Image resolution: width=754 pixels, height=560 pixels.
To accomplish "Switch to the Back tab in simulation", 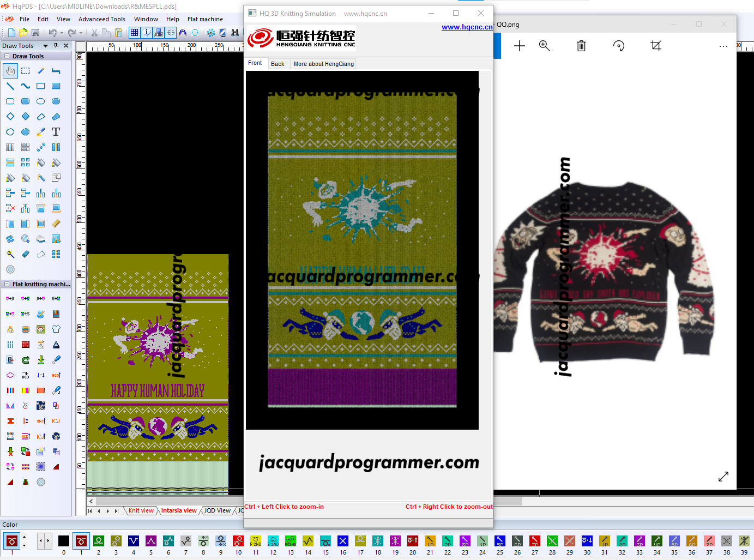I will point(278,64).
